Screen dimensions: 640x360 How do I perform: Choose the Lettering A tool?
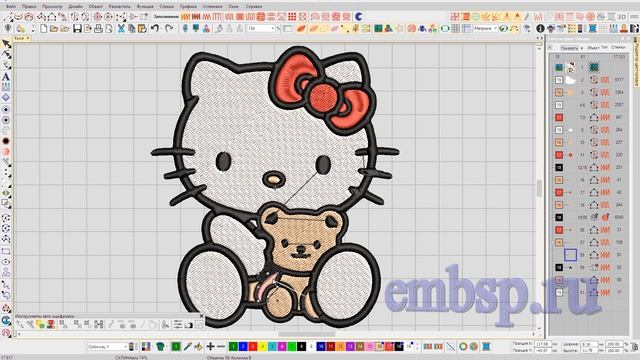[6, 76]
